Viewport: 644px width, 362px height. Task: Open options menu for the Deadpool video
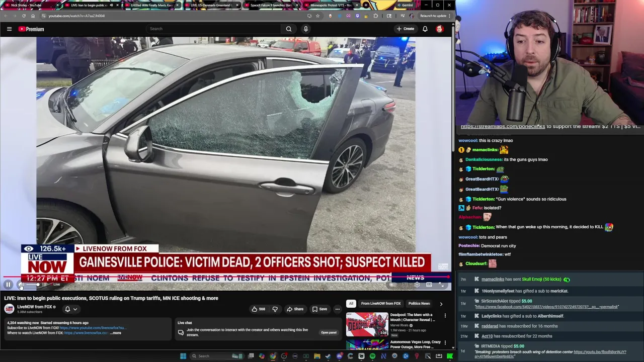445,316
